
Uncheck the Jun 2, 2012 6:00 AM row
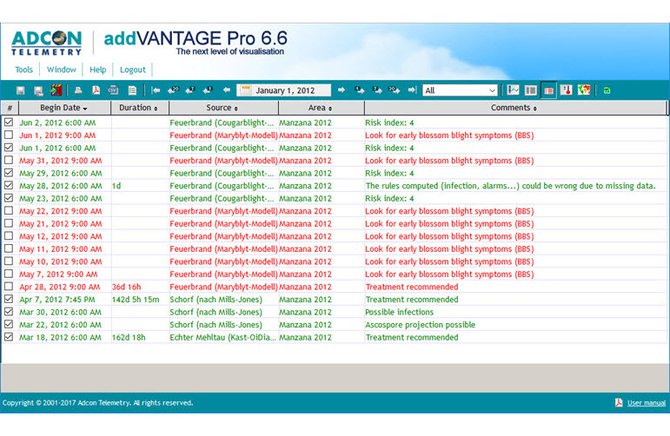point(9,122)
